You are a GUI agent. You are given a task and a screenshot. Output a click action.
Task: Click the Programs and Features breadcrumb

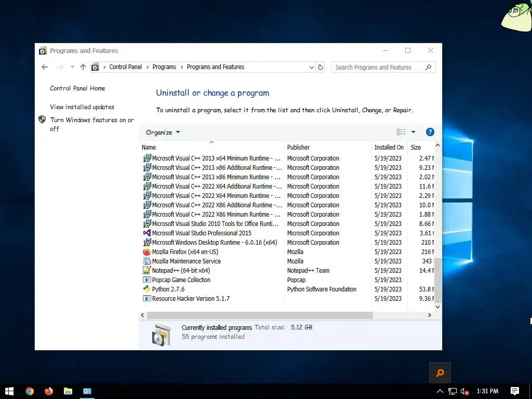[x=216, y=67]
